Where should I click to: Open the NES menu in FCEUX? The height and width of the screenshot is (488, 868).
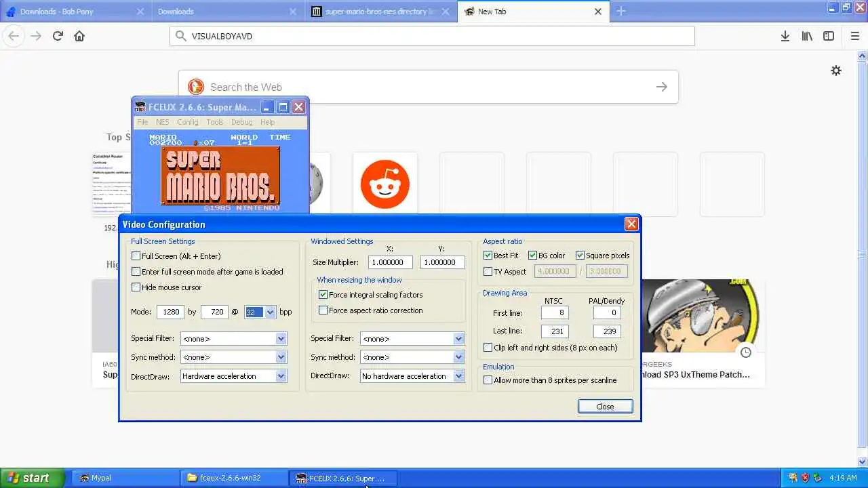[x=163, y=122]
